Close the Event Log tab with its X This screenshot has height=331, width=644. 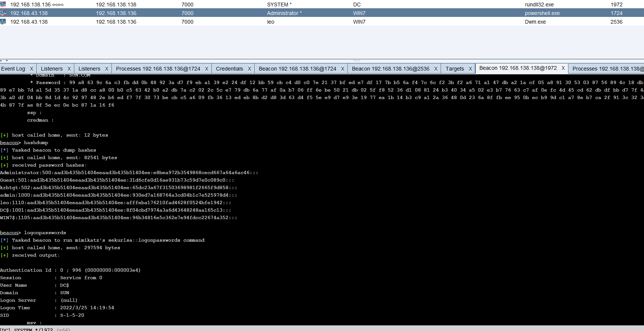(x=32, y=69)
